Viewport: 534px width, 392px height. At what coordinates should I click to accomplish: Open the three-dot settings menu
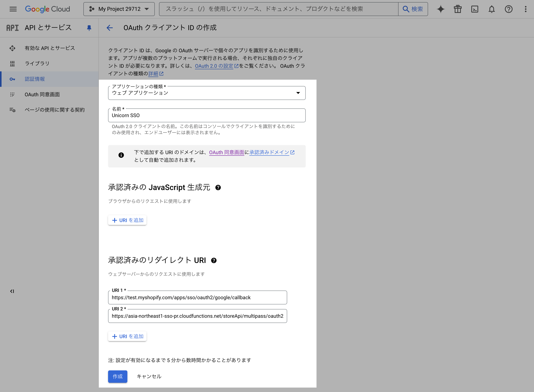pyautogui.click(x=526, y=9)
